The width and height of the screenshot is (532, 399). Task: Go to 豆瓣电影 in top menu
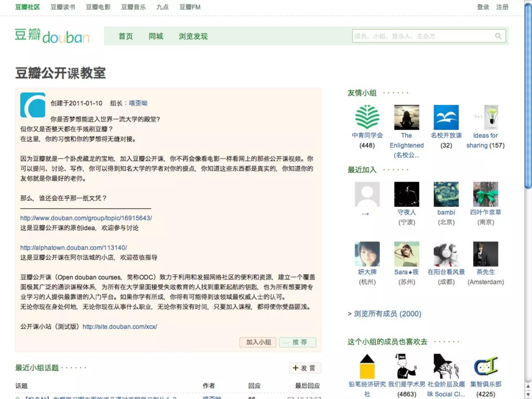tap(98, 7)
